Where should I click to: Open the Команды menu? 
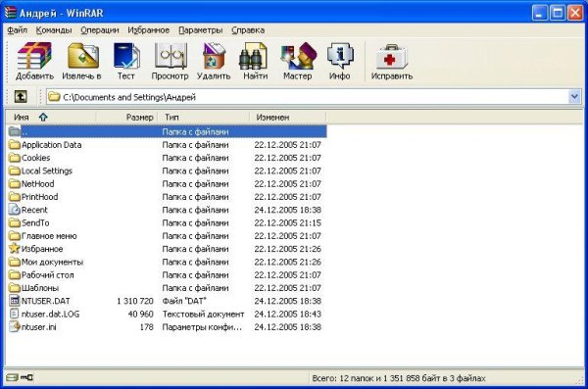pyautogui.click(x=54, y=30)
